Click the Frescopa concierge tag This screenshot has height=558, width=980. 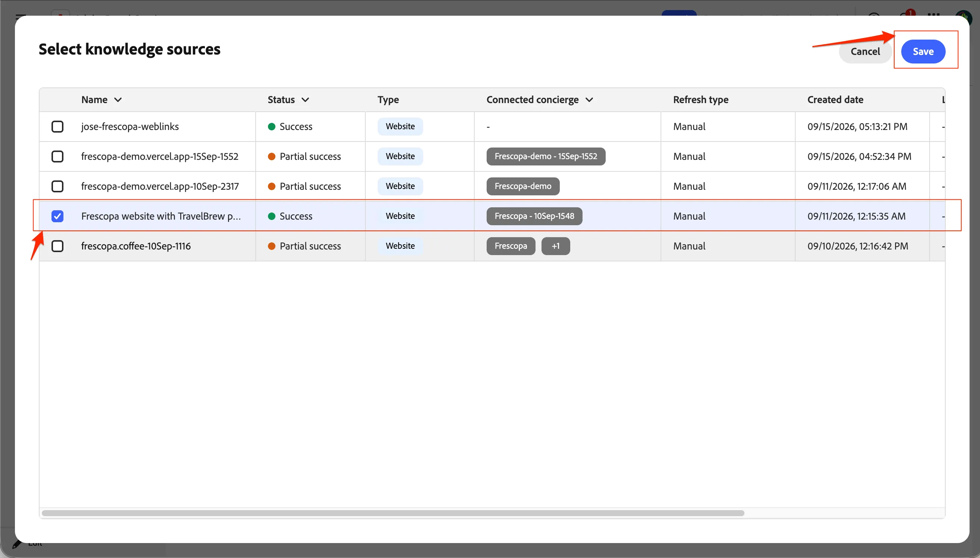click(511, 246)
